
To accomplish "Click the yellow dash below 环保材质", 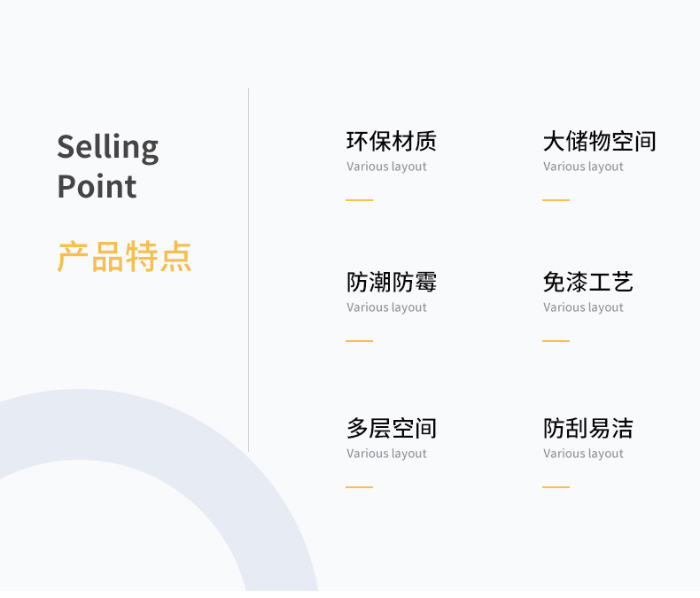I will (x=359, y=200).
